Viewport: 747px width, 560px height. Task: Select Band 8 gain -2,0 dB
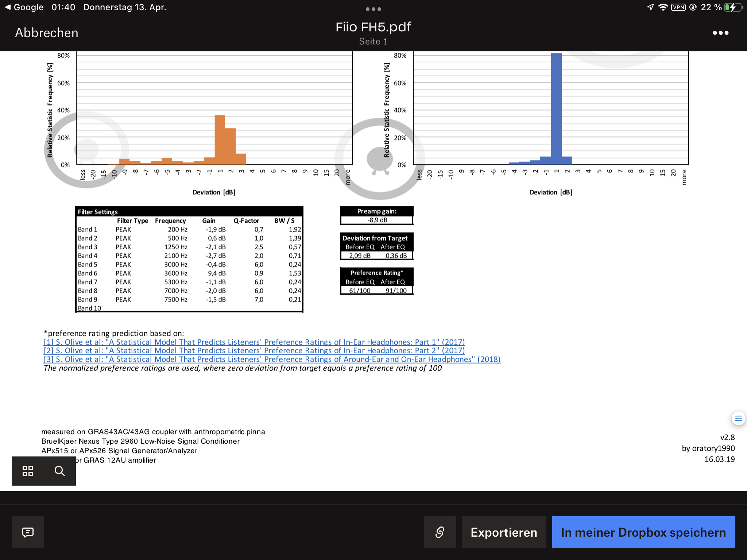(216, 291)
